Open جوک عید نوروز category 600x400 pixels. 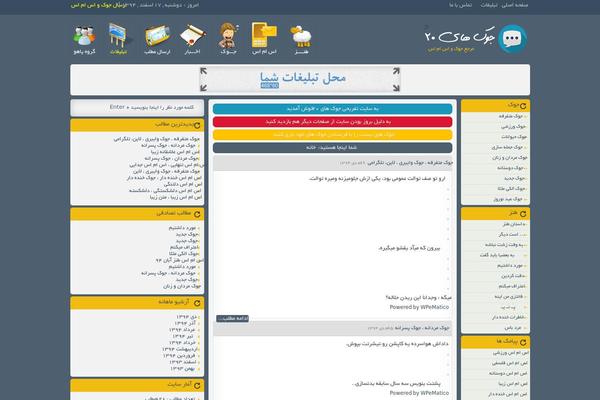point(508,199)
